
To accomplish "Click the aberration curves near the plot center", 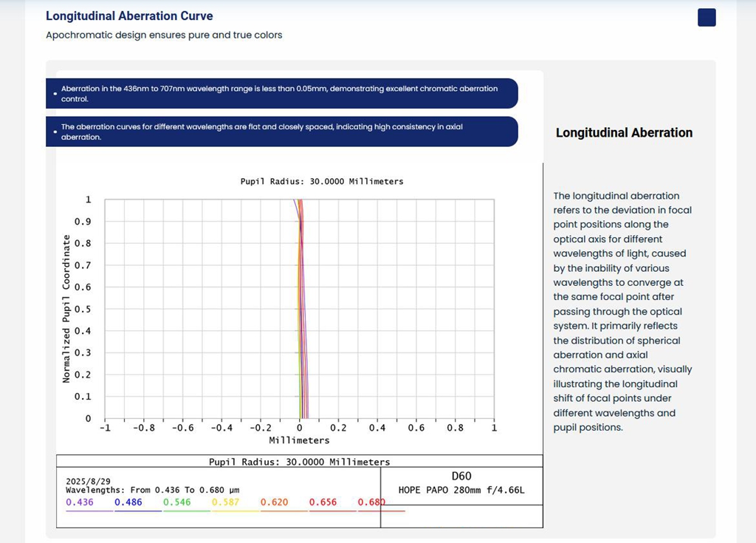I will (300, 310).
